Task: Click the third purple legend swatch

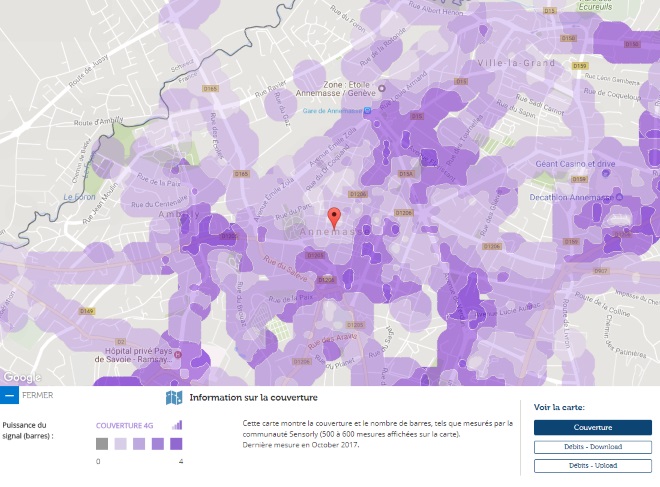Action: coord(157,444)
